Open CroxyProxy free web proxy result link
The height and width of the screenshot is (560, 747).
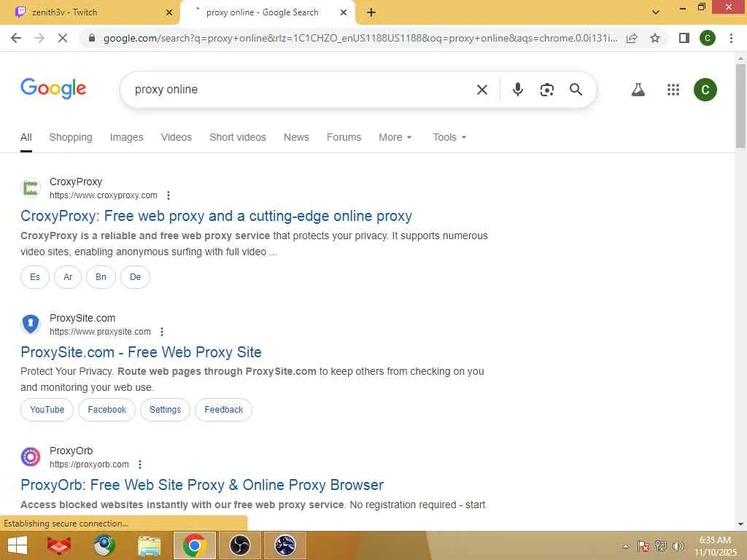click(x=216, y=216)
